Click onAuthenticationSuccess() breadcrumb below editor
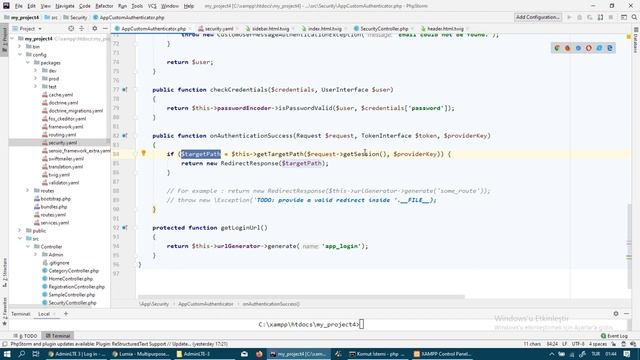 tap(271, 304)
